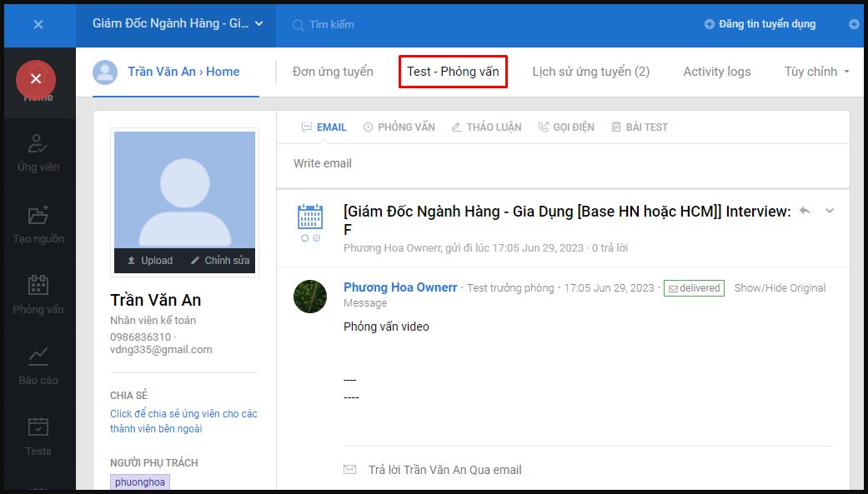Click the delivered status badge
This screenshot has height=494, width=868.
[695, 288]
